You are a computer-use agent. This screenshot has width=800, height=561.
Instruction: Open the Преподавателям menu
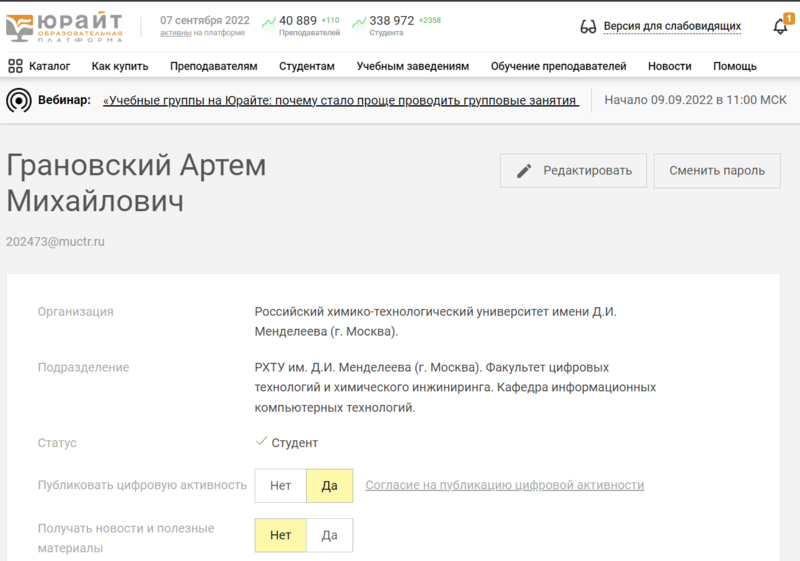(x=213, y=66)
